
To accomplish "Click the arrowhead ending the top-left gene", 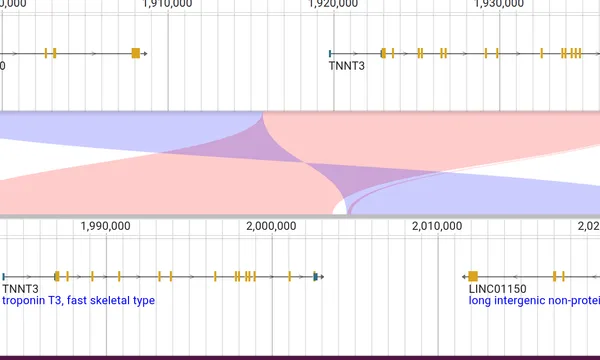I will click(x=145, y=54).
